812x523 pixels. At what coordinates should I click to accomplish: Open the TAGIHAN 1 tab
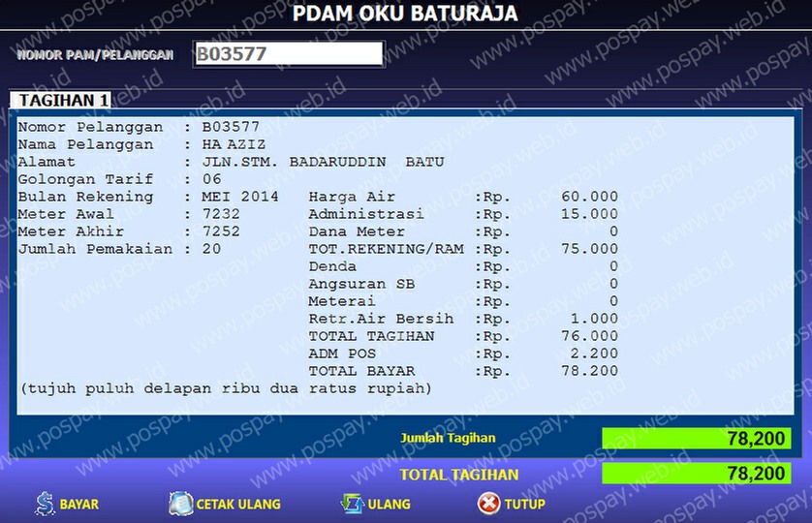tap(61, 100)
